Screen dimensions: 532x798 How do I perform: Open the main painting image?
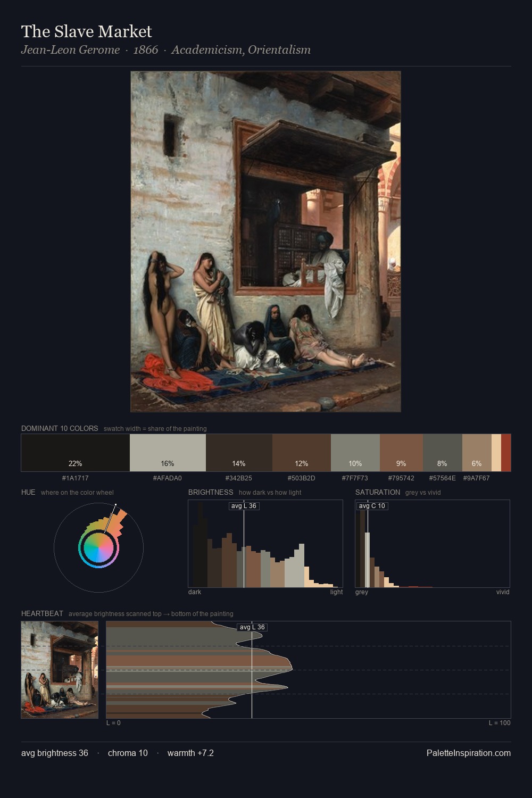[x=265, y=242]
